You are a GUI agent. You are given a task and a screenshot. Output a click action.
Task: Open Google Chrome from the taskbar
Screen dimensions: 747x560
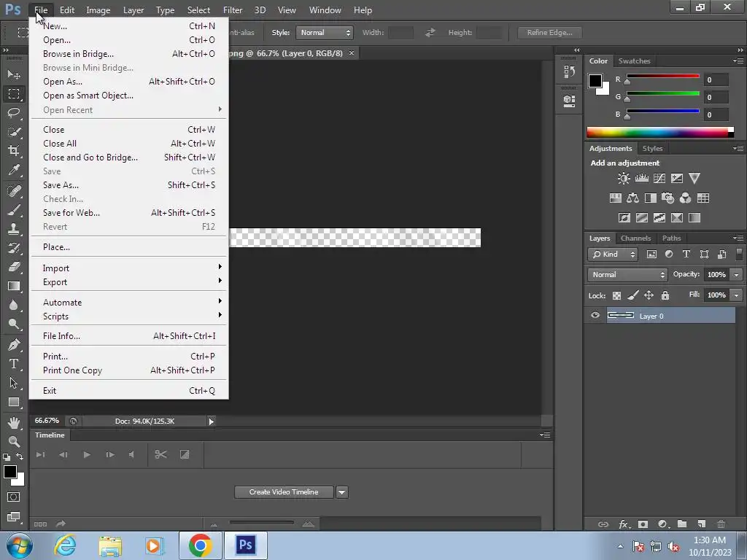click(200, 545)
